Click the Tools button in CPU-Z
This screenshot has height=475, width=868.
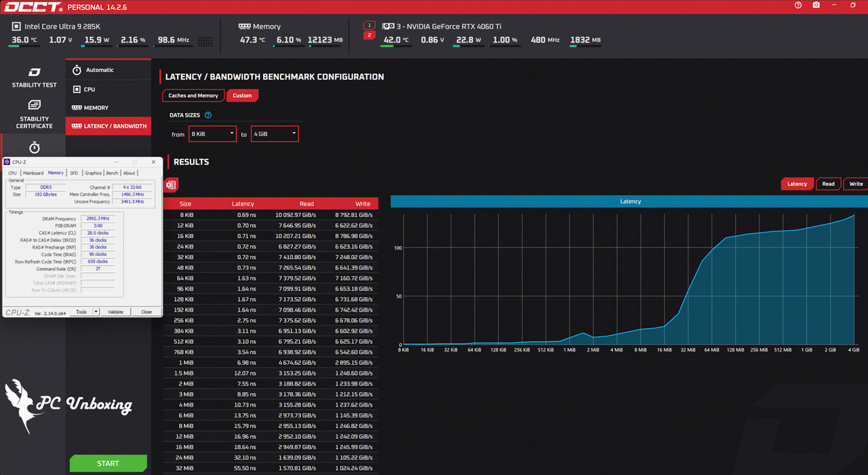pos(81,312)
